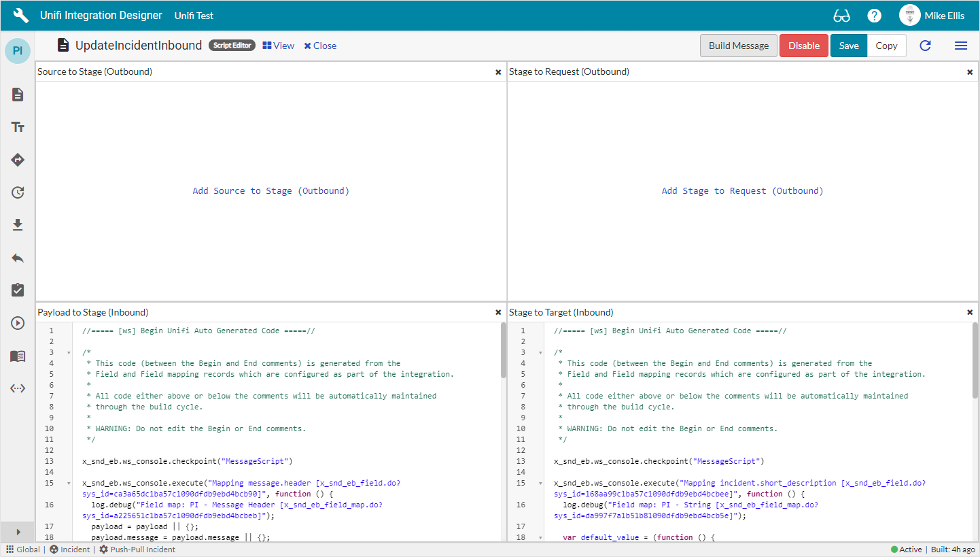Expand the left sidebar with arrow
The image size is (980, 557).
point(18,532)
